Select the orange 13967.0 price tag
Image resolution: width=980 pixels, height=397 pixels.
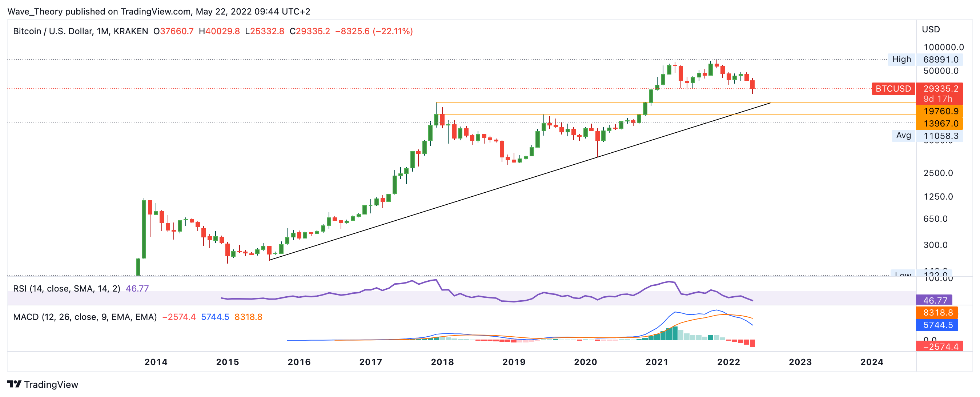(939, 123)
